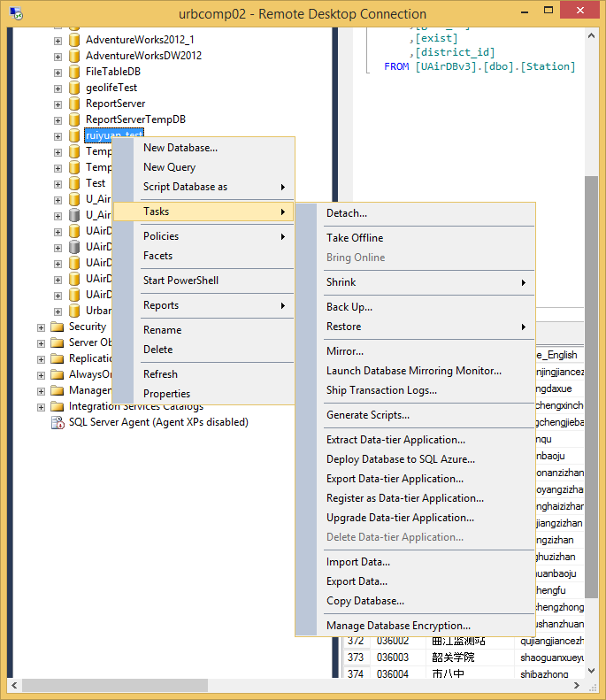Expand the AdventureWorks2012_1 tree node

coord(58,40)
